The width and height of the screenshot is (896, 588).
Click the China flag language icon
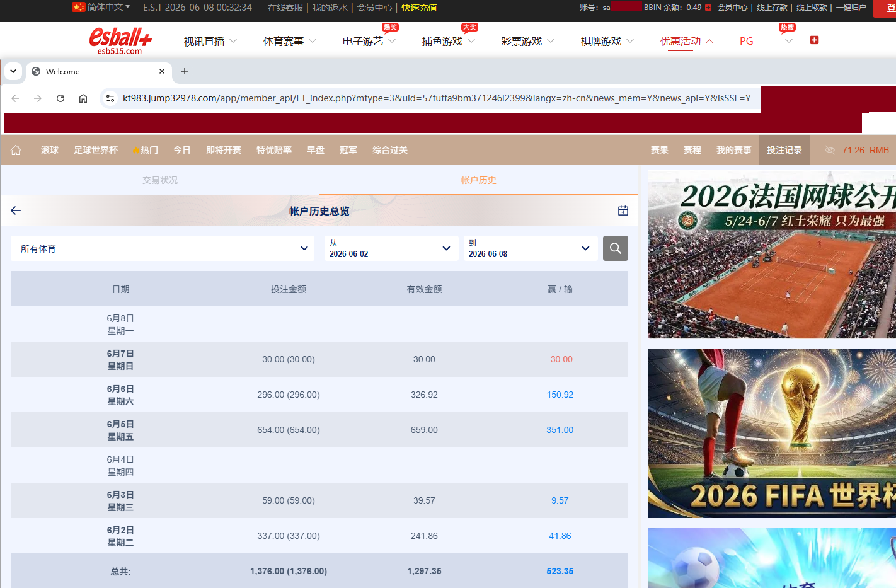pos(78,7)
